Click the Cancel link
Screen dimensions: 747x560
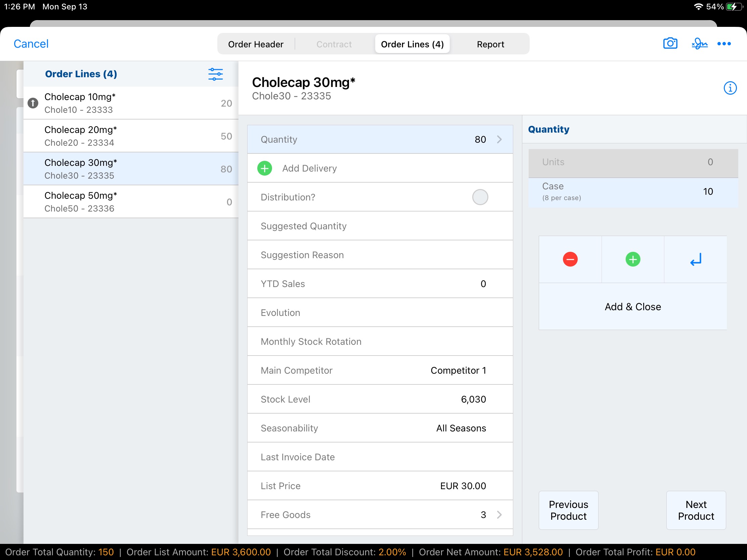tap(31, 44)
